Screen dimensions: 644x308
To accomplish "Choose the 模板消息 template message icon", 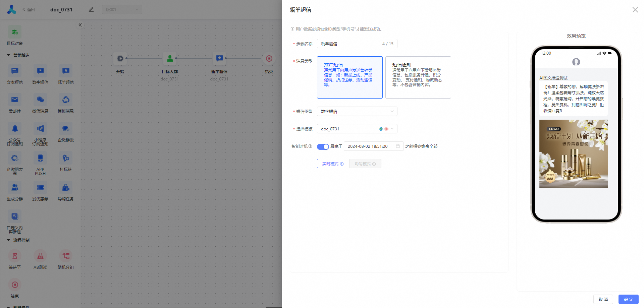I will [66, 100].
